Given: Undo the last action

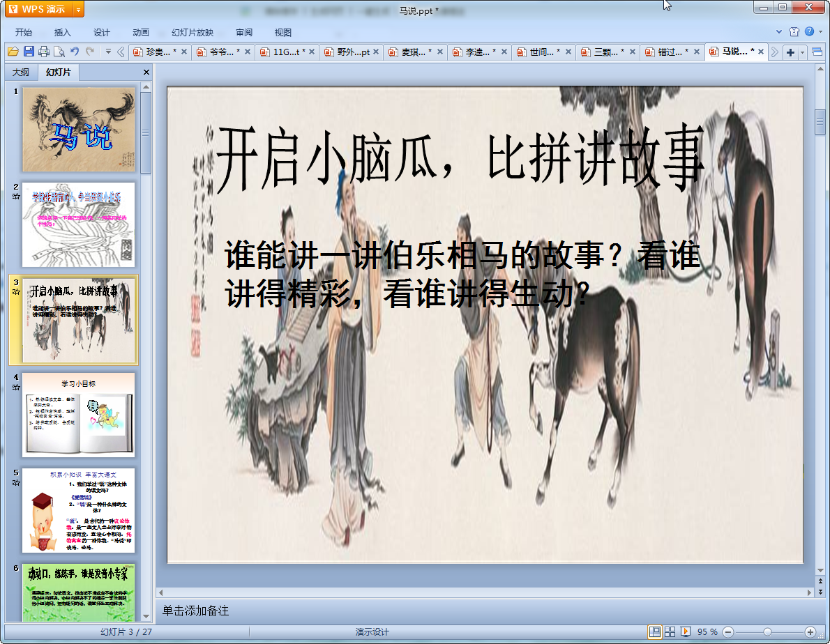Looking at the screenshot, I should tap(75, 52).
